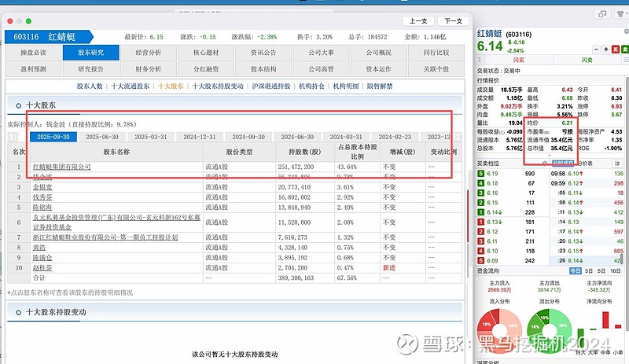629x364 pixels.
Task: Open the 核心题材 tab
Action: 206,53
